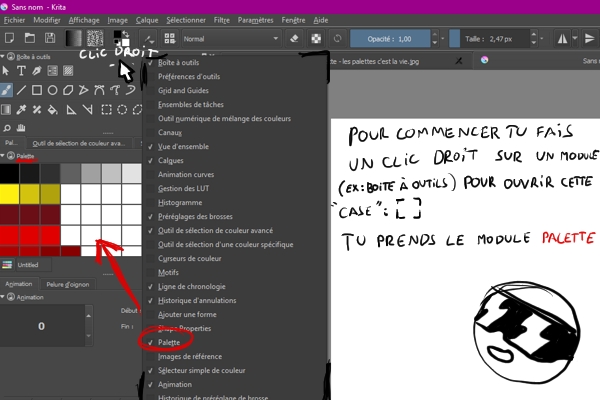Select the Freehand Brush tool
This screenshot has height=400, width=600.
click(x=6, y=90)
